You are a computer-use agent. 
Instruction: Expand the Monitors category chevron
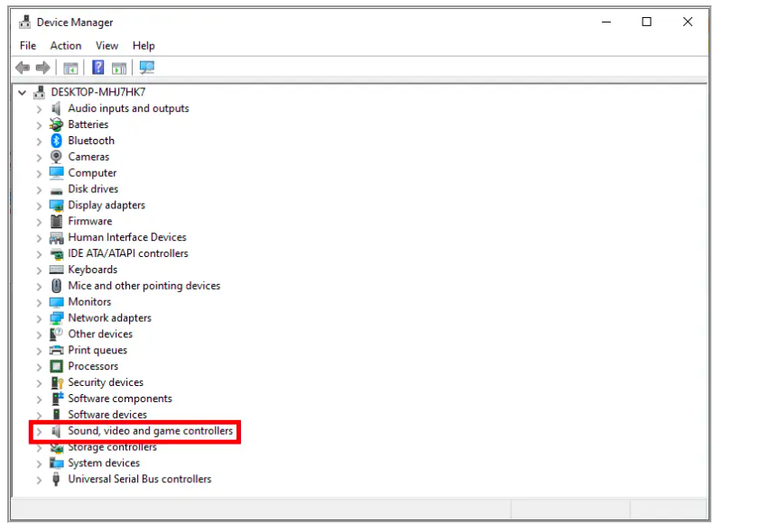click(39, 302)
